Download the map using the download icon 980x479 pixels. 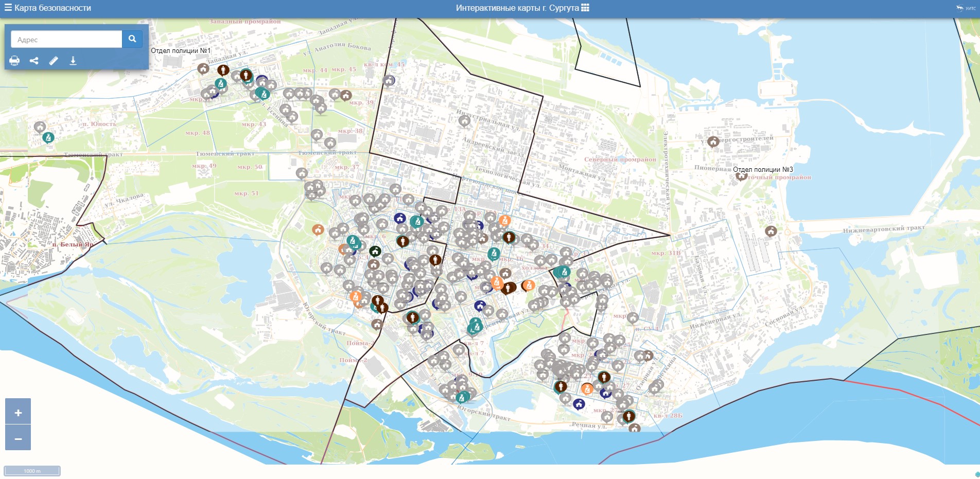[x=73, y=61]
